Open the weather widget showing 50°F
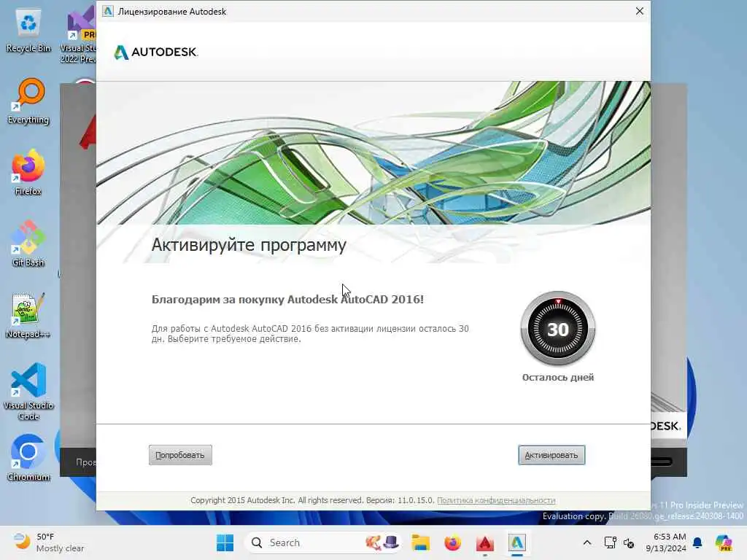The width and height of the screenshot is (747, 560). click(x=47, y=542)
